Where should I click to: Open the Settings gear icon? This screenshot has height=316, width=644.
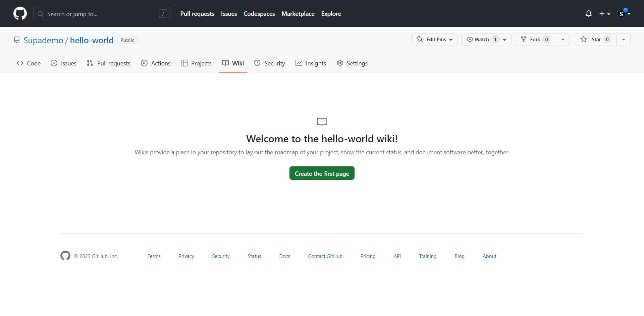click(x=339, y=63)
